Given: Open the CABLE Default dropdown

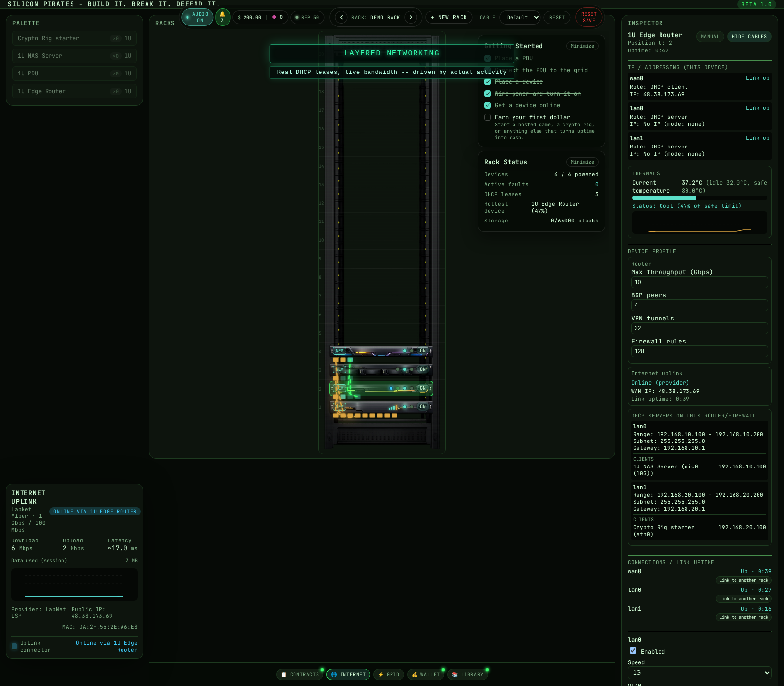Looking at the screenshot, I should click(520, 17).
